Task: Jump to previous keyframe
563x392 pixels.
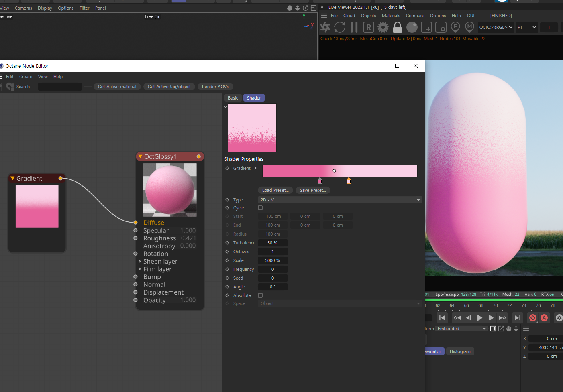Action: tap(457, 318)
